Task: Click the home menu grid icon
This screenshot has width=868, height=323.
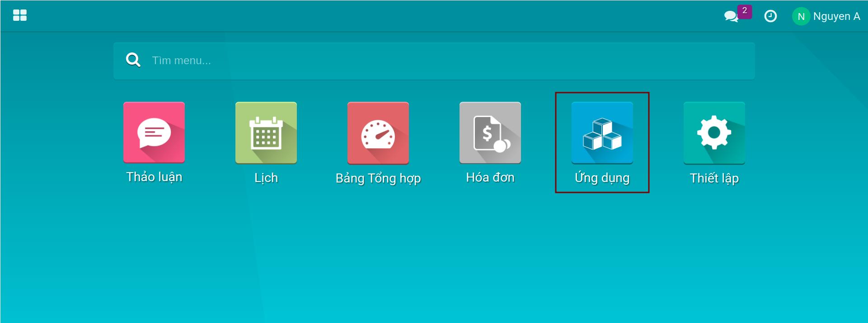Action: [20, 15]
